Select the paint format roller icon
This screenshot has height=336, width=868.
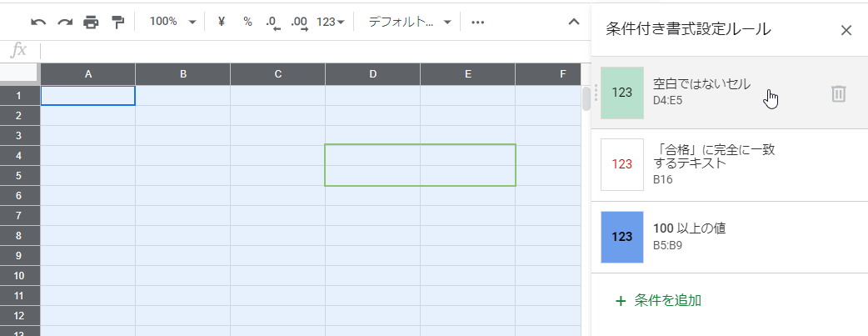click(x=118, y=23)
